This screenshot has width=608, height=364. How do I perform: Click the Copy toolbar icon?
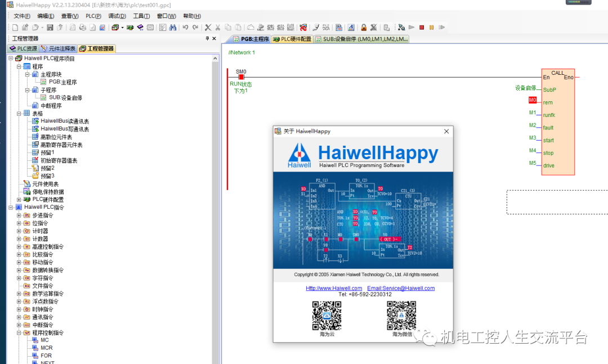228,28
